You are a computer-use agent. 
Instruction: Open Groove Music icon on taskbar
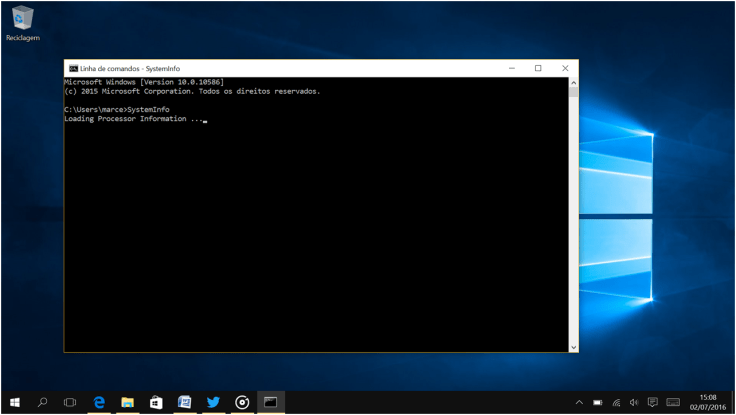[242, 402]
